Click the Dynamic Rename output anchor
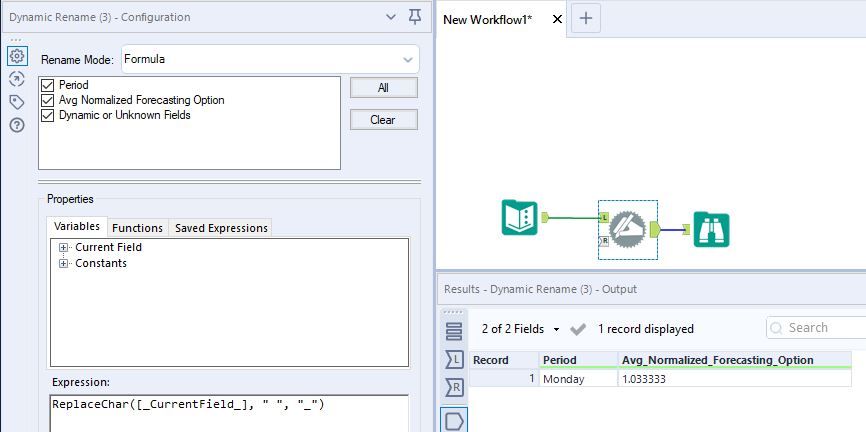The width and height of the screenshot is (866, 432). pyautogui.click(x=656, y=229)
